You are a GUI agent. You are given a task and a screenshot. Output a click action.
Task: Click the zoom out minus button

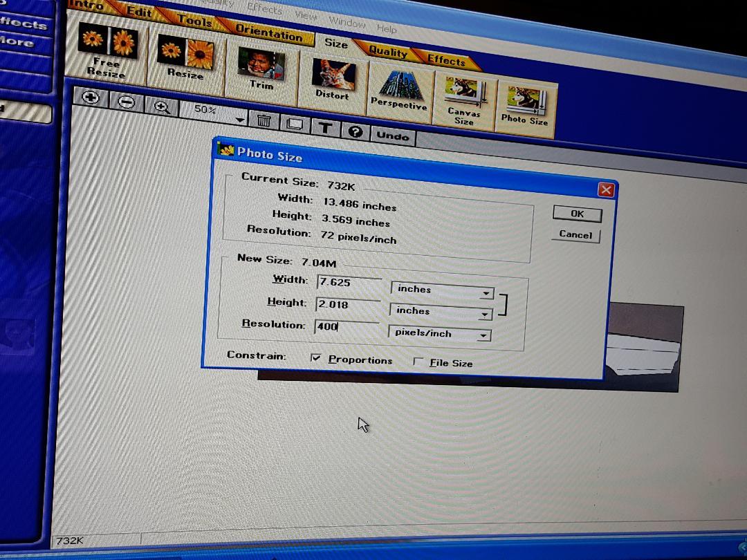(127, 102)
